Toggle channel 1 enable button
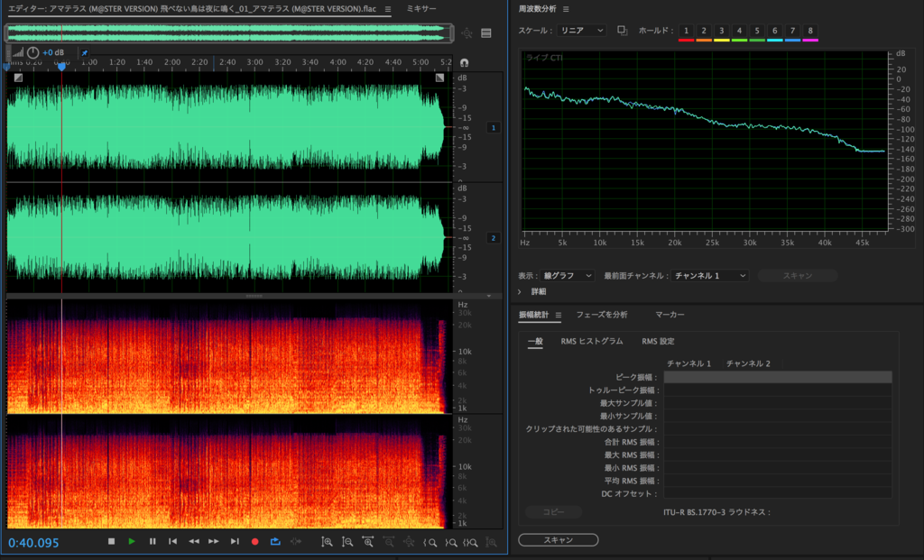924x560 pixels. click(x=494, y=128)
